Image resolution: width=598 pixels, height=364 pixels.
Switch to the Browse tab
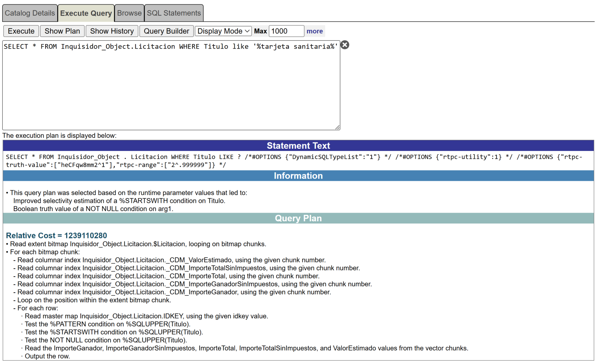point(129,13)
